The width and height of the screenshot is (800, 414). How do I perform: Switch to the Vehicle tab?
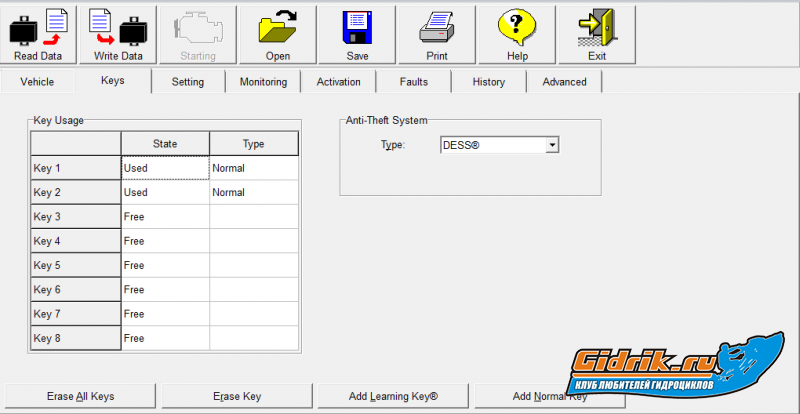coord(37,82)
